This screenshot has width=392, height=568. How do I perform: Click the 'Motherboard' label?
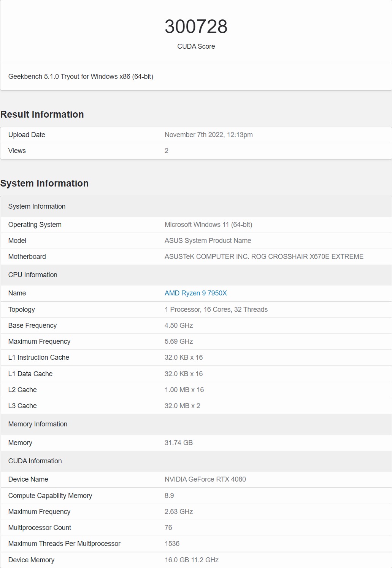[27, 257]
